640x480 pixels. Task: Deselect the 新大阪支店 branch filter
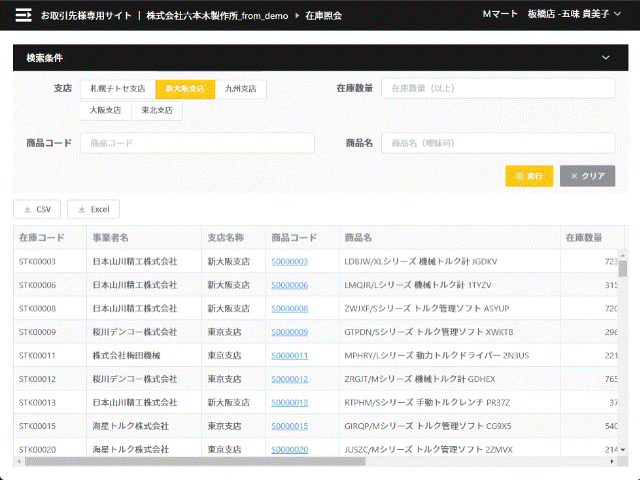(185, 89)
